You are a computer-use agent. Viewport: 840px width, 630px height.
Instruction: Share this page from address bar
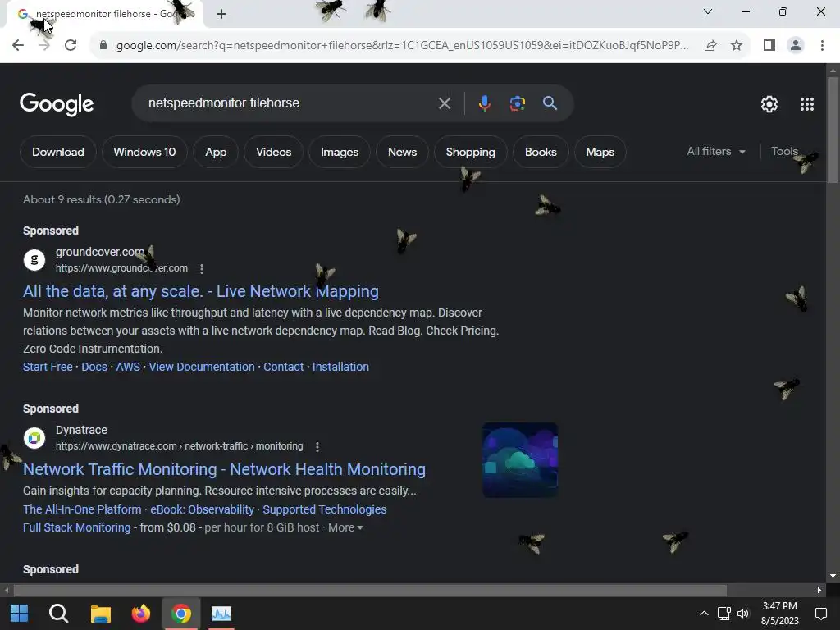(x=710, y=46)
